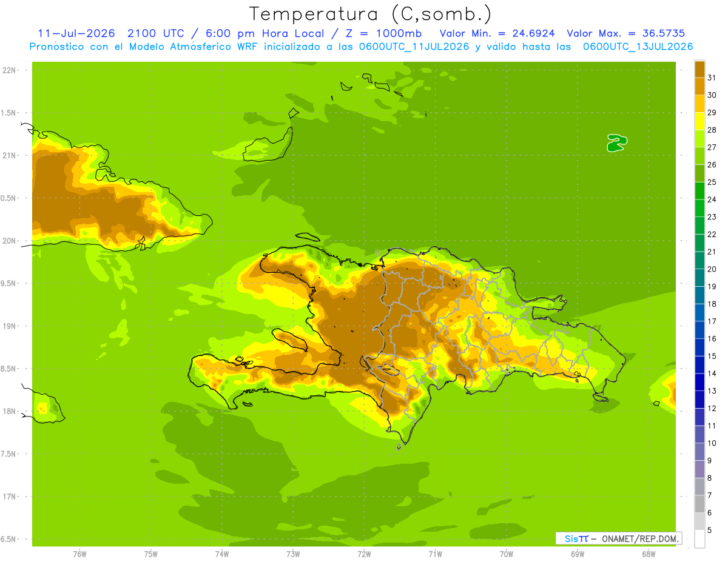The width and height of the screenshot is (728, 562).
Task: Click "Valor Max. = 36.5735"
Action: (x=626, y=33)
